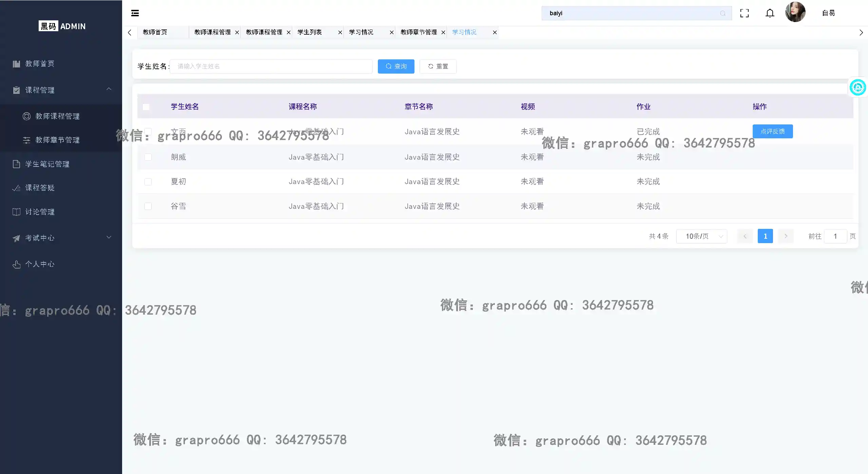Expand the 考试中心 menu section

coord(109,238)
